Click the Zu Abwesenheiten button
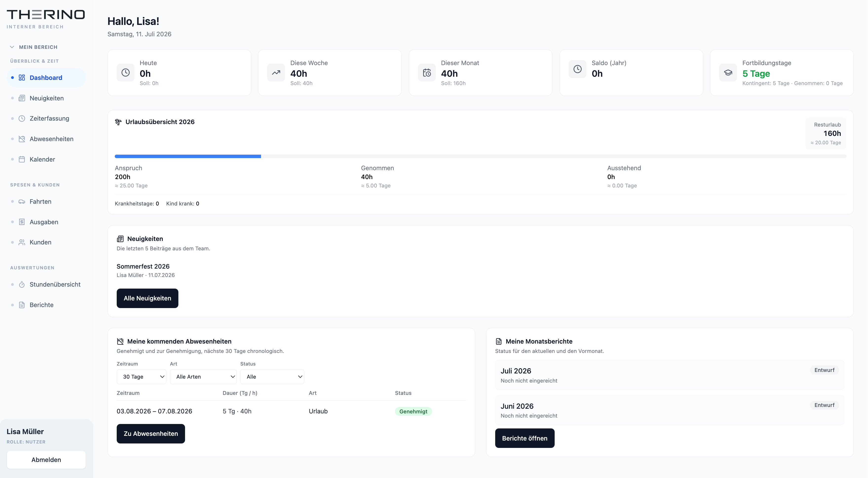This screenshot has width=868, height=478. tap(151, 434)
